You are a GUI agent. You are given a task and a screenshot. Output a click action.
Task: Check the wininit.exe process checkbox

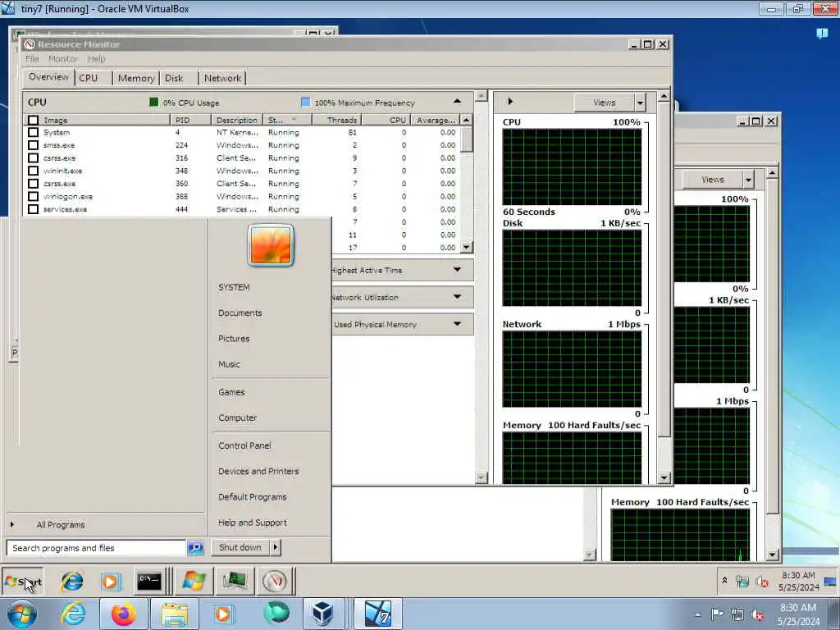[33, 171]
